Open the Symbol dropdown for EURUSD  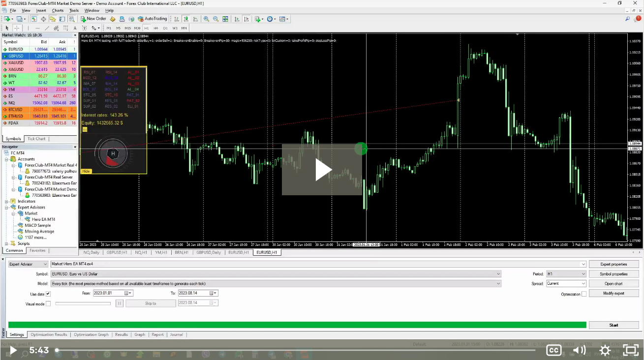point(498,273)
